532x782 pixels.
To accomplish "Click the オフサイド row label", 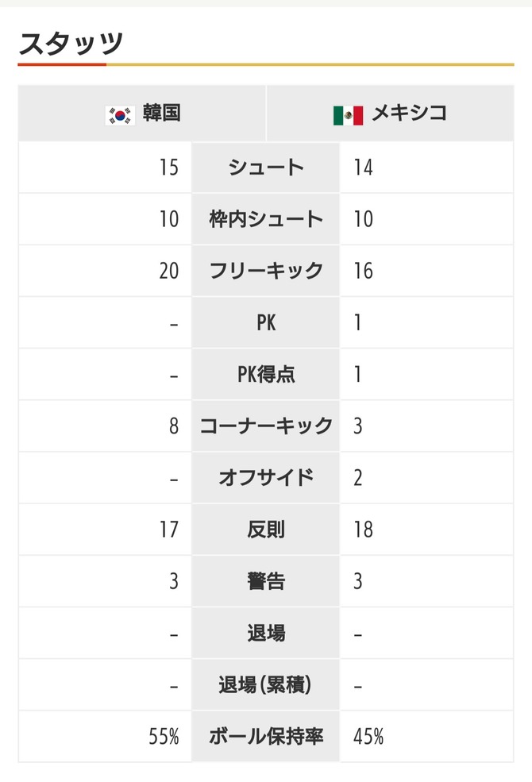I will point(266,478).
